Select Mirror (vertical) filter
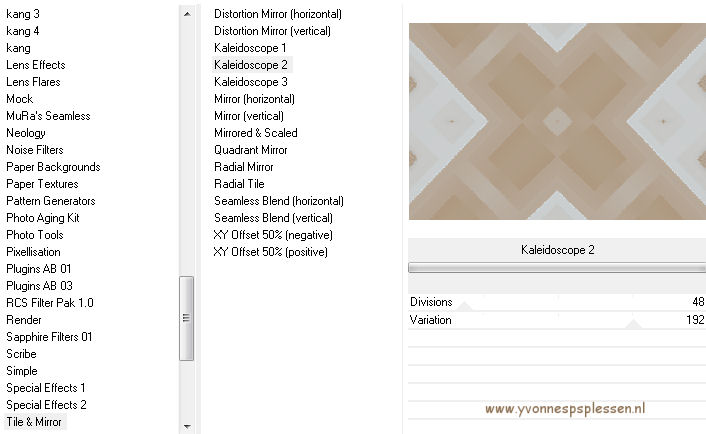The width and height of the screenshot is (706, 434). tap(249, 116)
